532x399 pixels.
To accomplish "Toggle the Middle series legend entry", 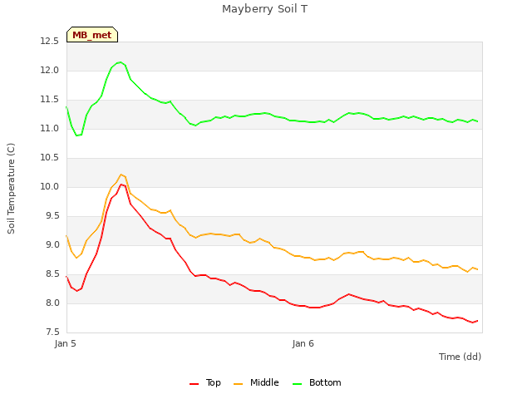I will pyautogui.click(x=256, y=382).
